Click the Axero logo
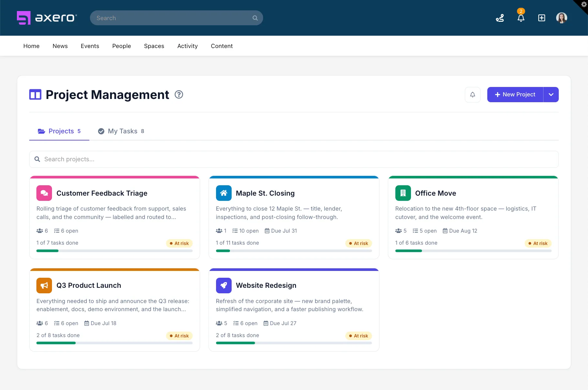 [x=47, y=18]
